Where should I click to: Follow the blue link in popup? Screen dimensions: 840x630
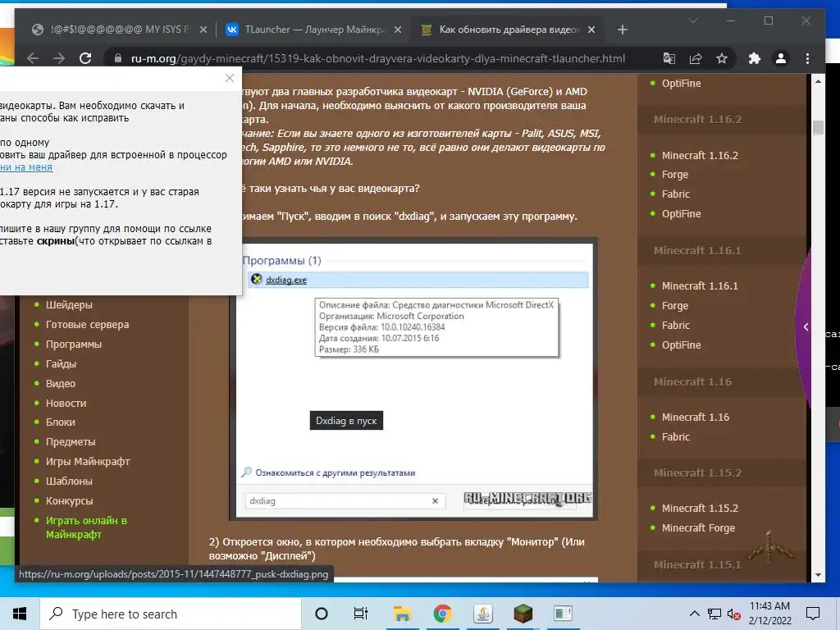[x=26, y=167]
